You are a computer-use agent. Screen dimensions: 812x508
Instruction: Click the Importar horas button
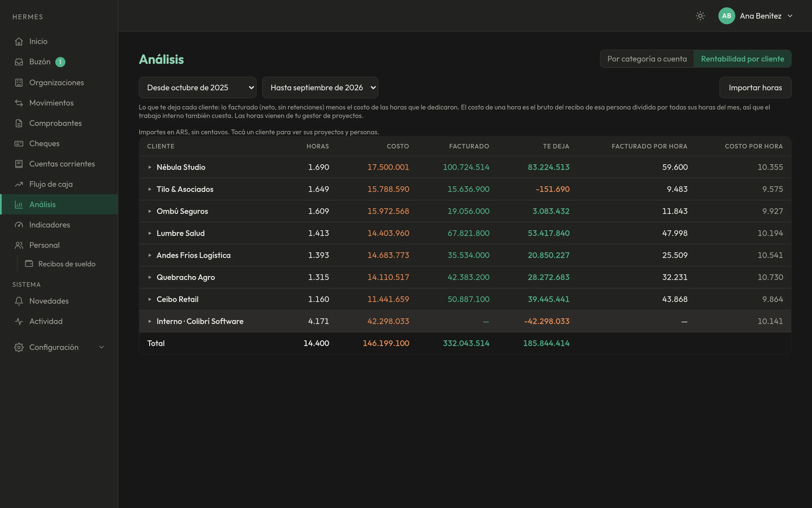[x=755, y=88]
